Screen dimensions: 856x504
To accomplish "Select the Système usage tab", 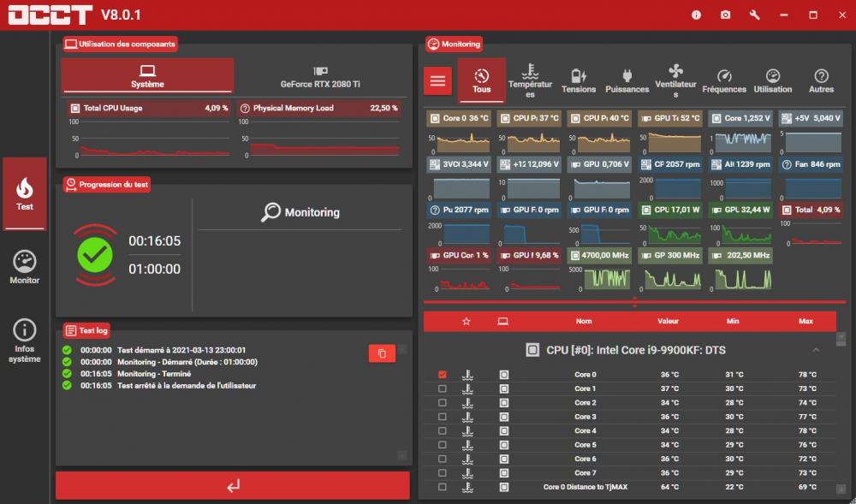I will click(x=147, y=75).
